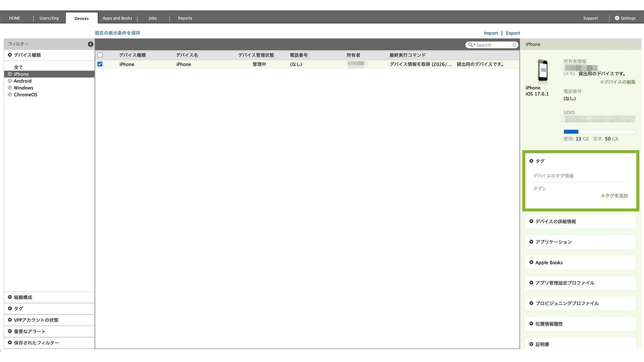Select the Windows filter radio icon
This screenshot has height=362, width=644.
[x=10, y=88]
